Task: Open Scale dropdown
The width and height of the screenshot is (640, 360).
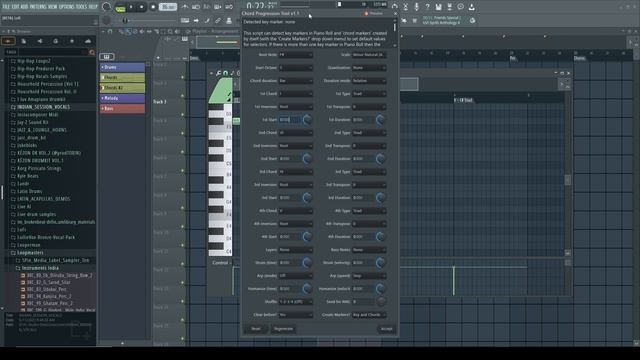Action: [369, 55]
